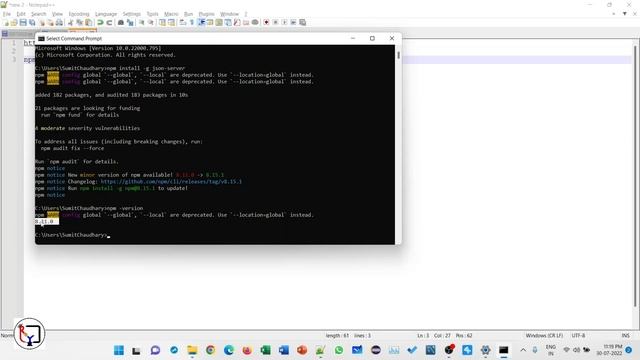
Task: Open the Settings menu
Action: [131, 14]
